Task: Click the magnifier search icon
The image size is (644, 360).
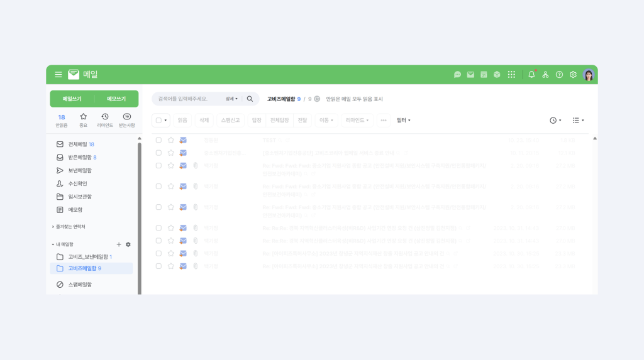Action: coord(250,99)
